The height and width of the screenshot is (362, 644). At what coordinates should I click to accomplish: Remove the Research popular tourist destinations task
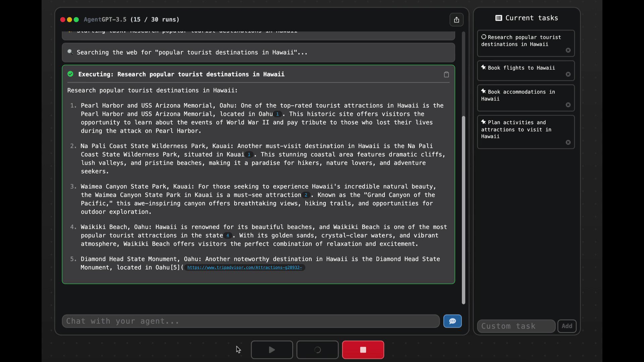(x=568, y=50)
